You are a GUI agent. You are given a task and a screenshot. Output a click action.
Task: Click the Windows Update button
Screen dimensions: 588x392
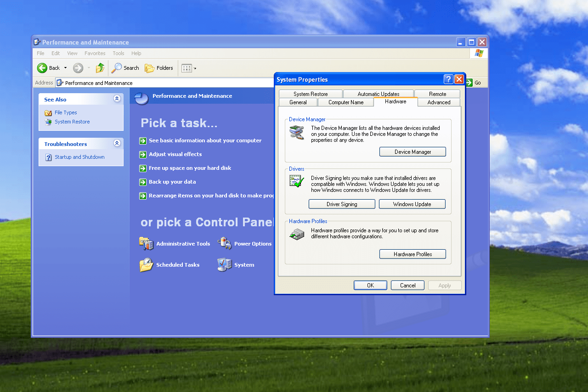pos(412,204)
